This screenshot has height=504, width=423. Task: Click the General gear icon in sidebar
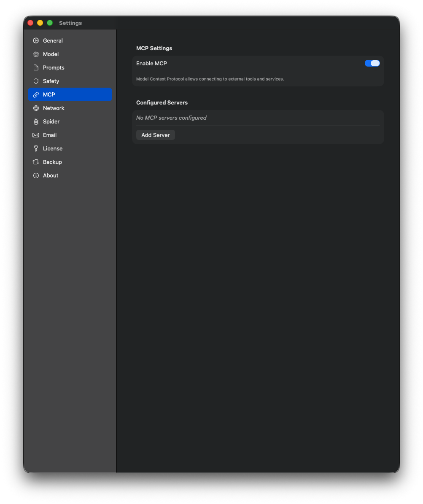[36, 40]
